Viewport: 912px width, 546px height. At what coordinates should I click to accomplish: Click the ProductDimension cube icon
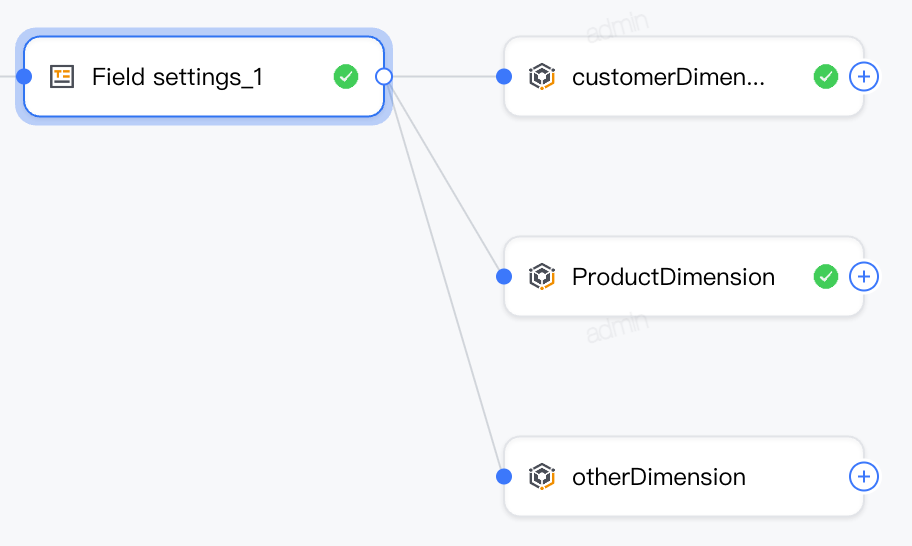[x=542, y=277]
